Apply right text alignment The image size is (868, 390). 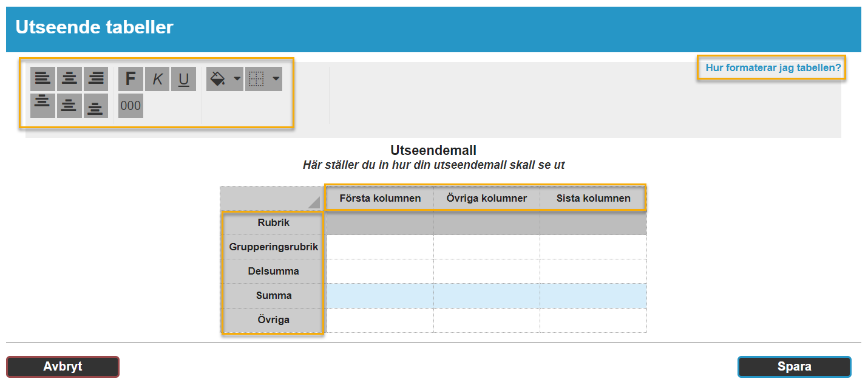(x=96, y=79)
